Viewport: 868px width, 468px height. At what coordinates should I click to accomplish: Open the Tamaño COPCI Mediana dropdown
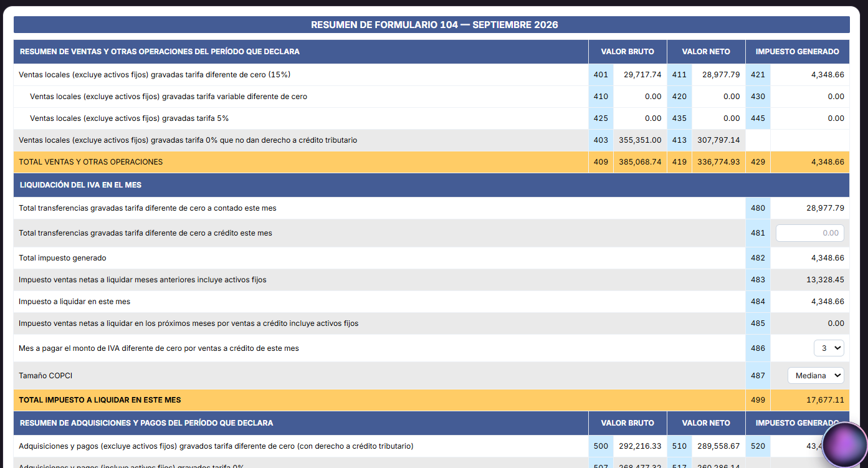point(816,376)
